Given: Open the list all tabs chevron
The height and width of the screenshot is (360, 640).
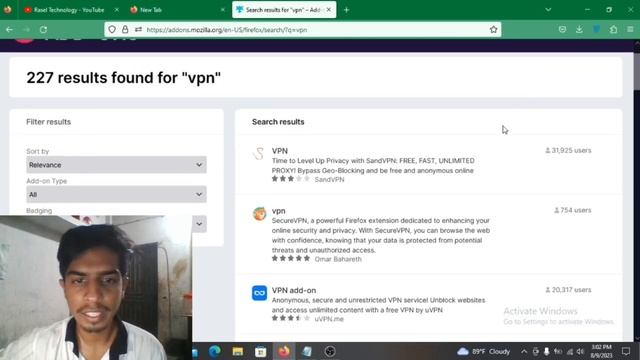Looking at the screenshot, I should click(x=548, y=10).
